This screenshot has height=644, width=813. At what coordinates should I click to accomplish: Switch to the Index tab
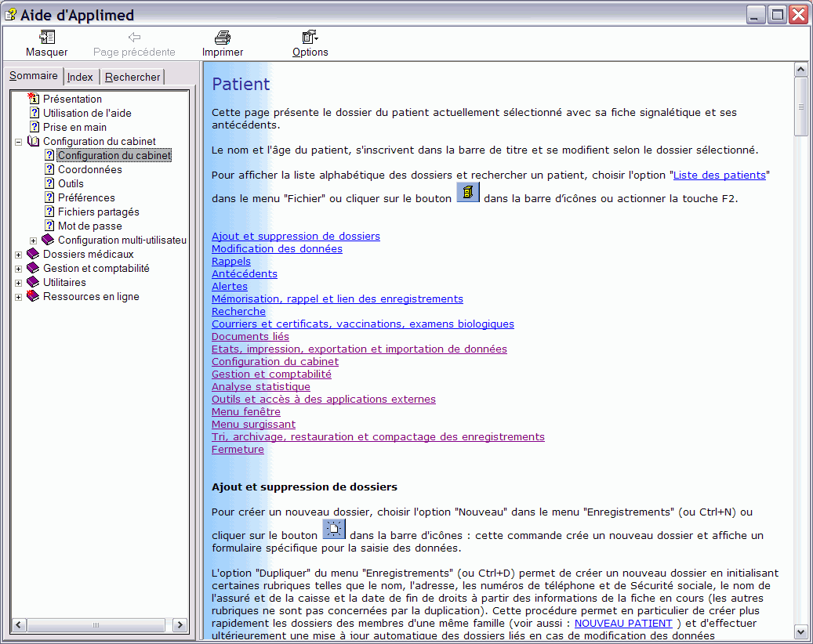point(81,78)
